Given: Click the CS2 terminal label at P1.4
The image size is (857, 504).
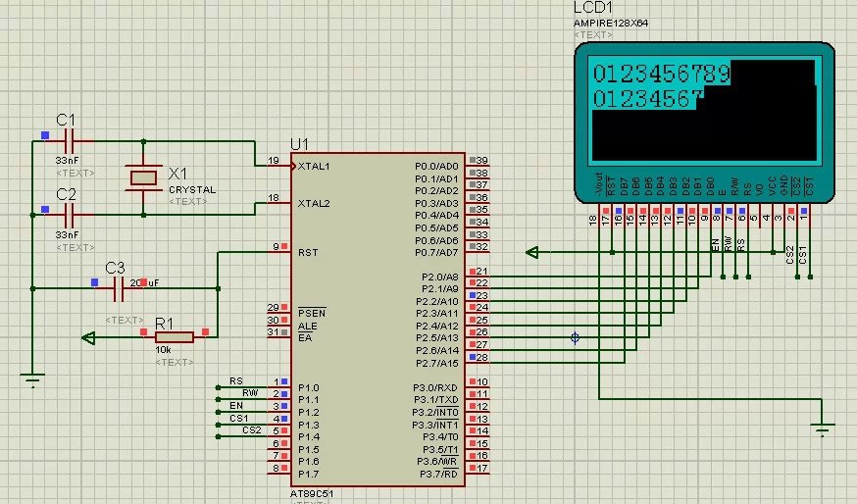Looking at the screenshot, I should click(252, 429).
